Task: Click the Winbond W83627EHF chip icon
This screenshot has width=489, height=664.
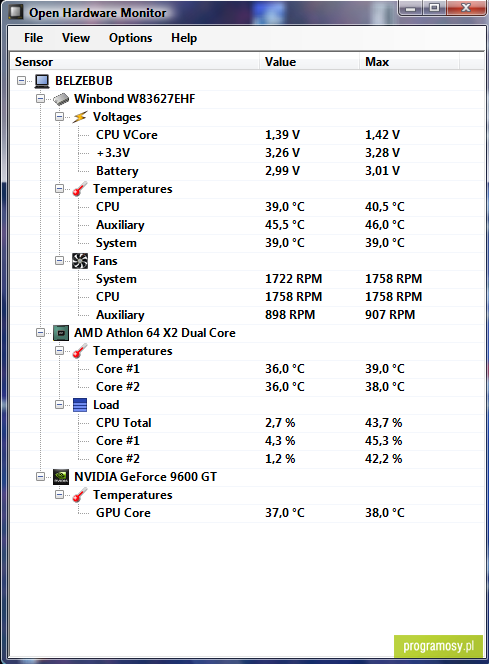Action: click(61, 99)
